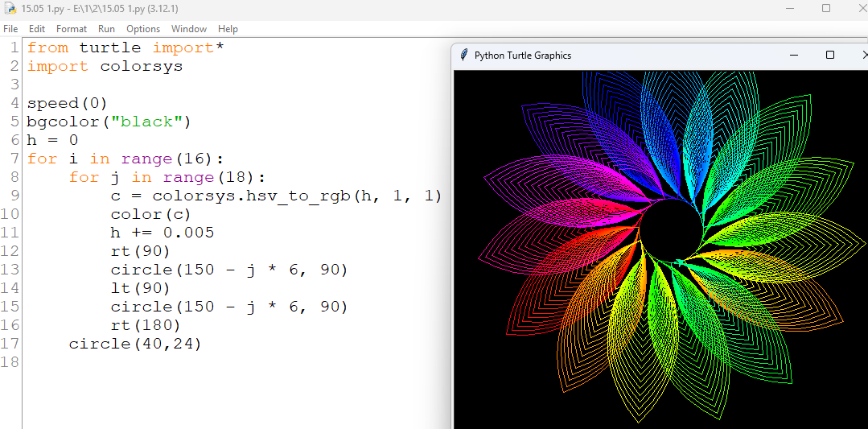Open the Format menu

pyautogui.click(x=72, y=29)
